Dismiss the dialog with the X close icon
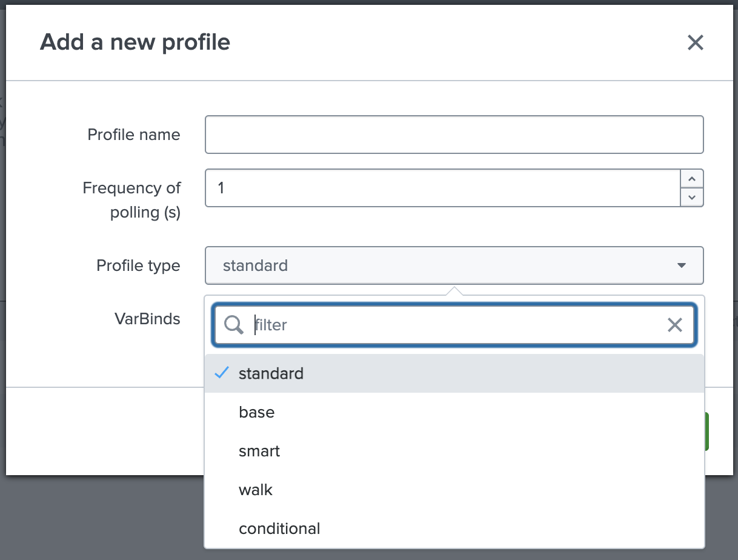 (695, 42)
